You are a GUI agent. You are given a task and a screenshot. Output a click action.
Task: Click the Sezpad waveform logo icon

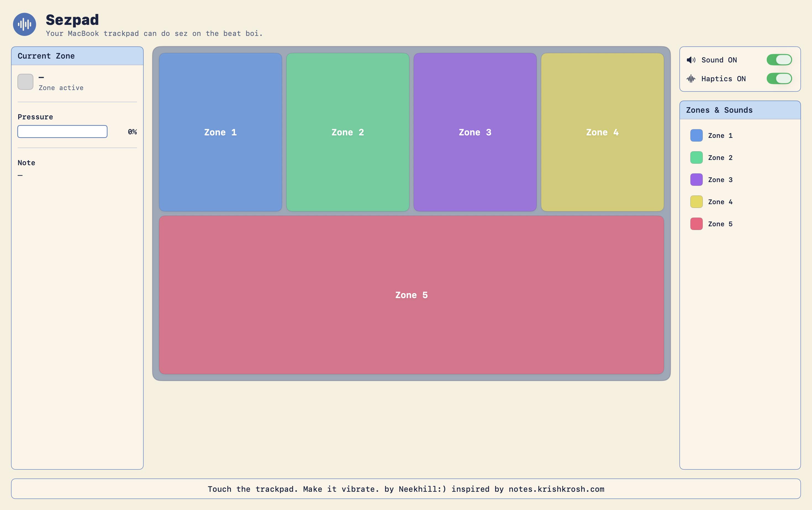tap(25, 24)
